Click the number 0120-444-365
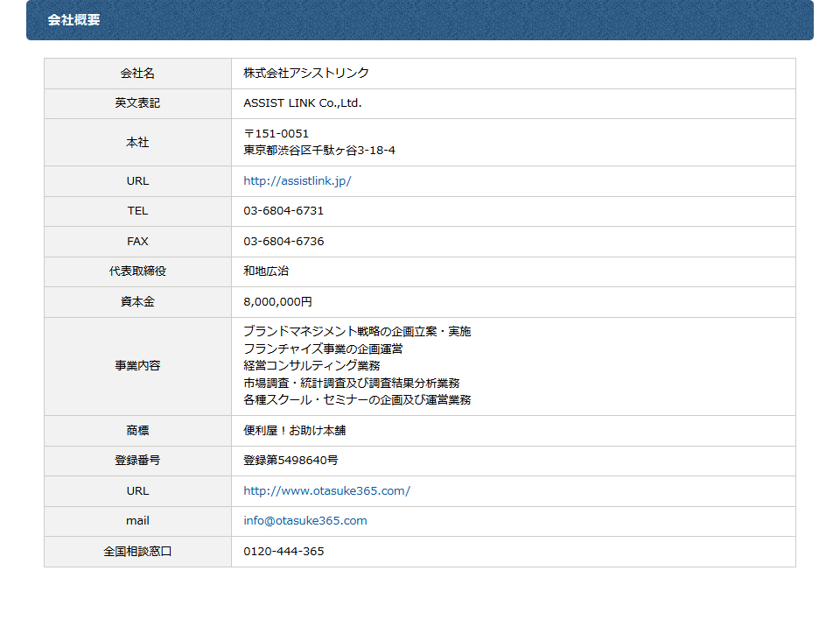840x620 pixels. (x=283, y=552)
